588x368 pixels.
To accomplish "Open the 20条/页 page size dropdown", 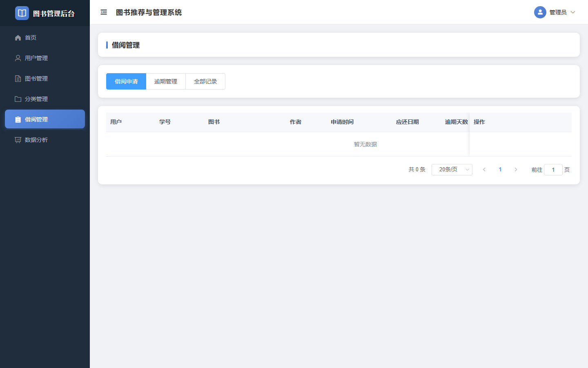I will tap(452, 170).
